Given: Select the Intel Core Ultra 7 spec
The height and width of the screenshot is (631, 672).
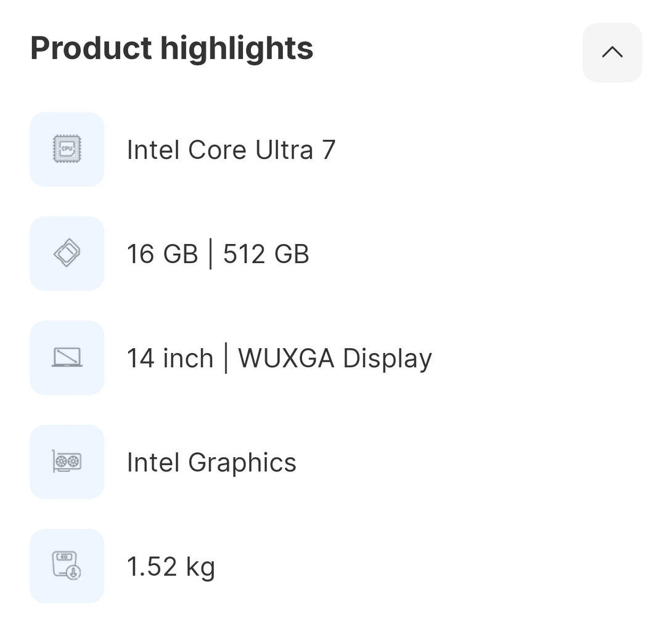Looking at the screenshot, I should tap(231, 149).
